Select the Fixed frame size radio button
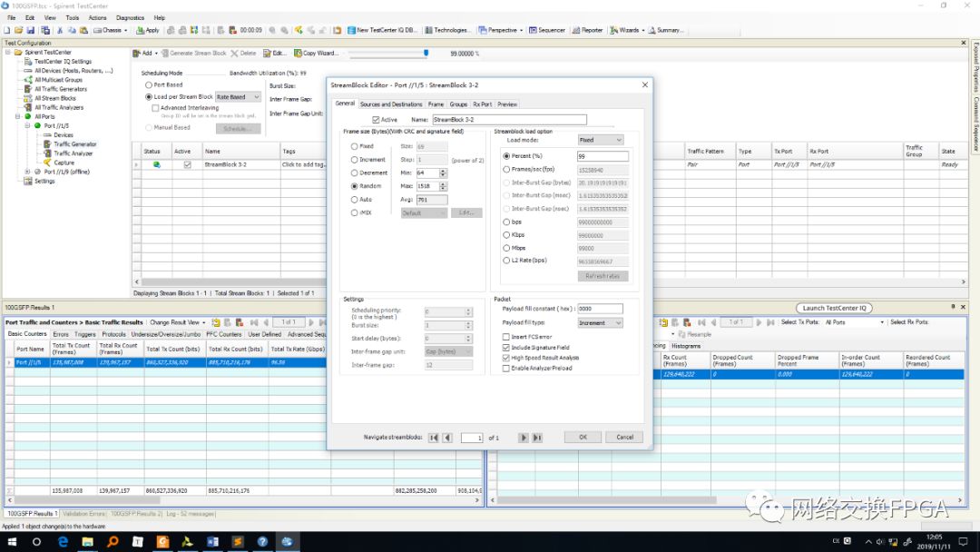 (354, 146)
